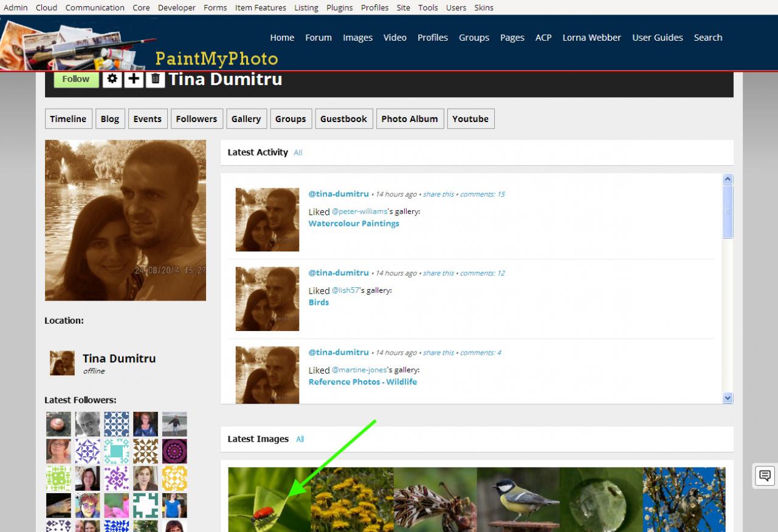The image size is (778, 532).
Task: Open the Forms menu
Action: coord(215,8)
